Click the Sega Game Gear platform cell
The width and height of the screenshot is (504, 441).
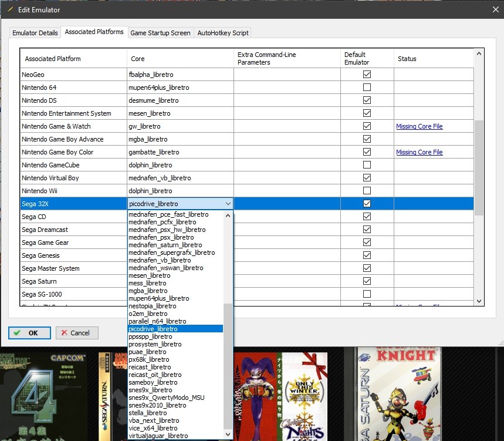click(73, 242)
